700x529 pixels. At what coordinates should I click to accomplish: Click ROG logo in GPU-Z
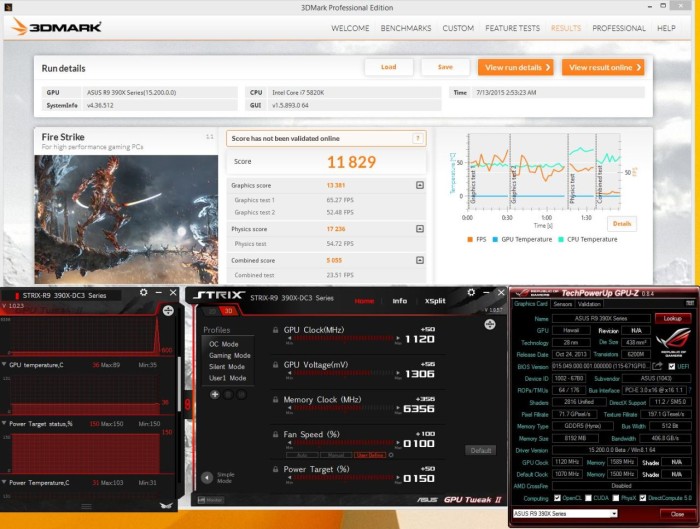coord(674,342)
